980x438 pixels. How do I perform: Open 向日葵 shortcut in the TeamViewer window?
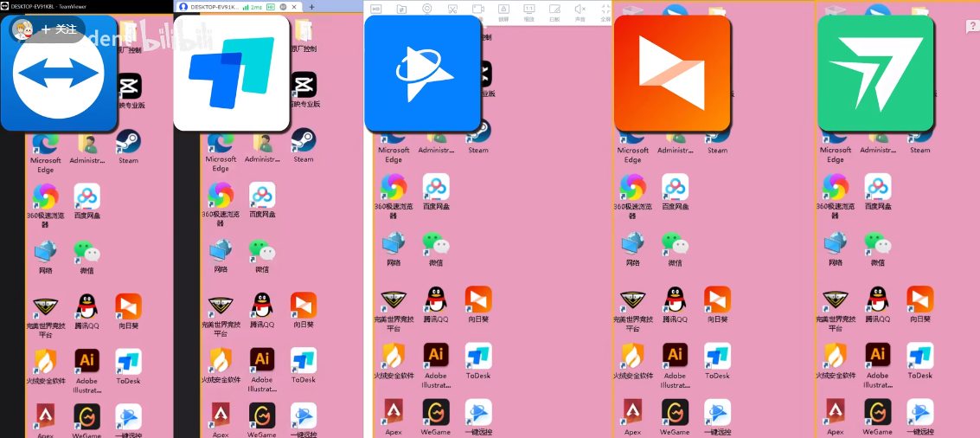pyautogui.click(x=128, y=311)
